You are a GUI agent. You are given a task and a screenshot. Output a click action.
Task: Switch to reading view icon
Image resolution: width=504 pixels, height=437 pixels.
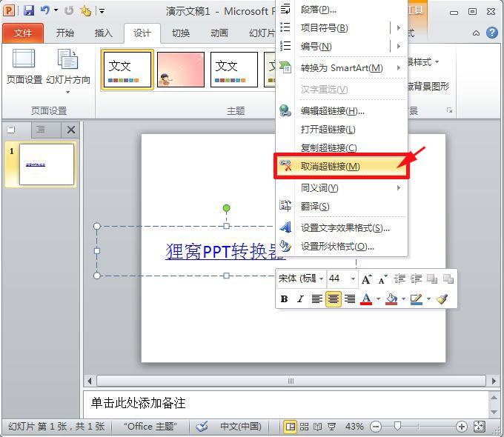pyautogui.click(x=317, y=427)
